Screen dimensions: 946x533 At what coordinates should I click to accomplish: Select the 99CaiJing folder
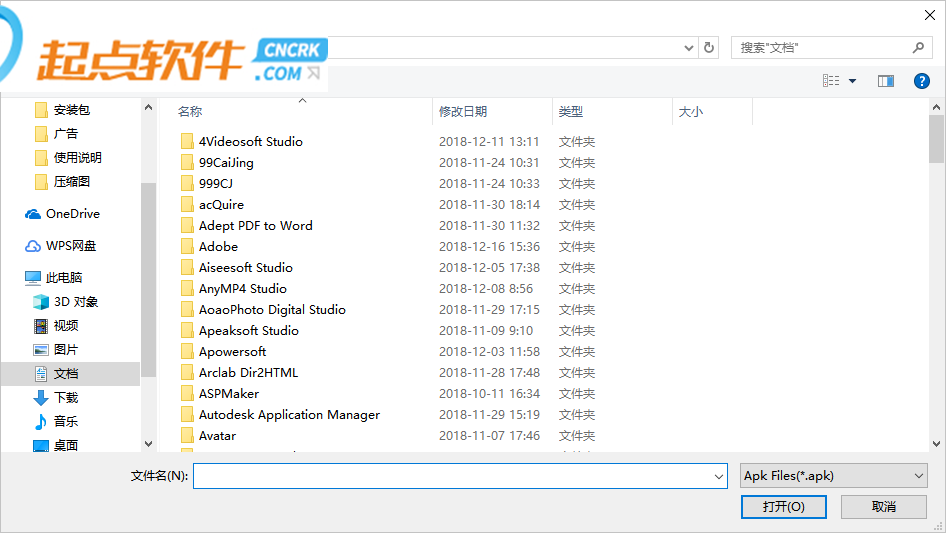226,163
